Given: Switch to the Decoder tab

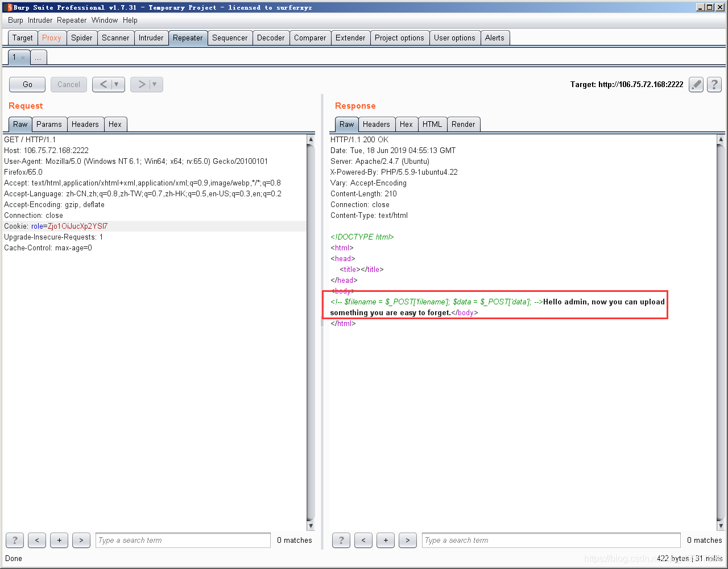Looking at the screenshot, I should point(271,38).
